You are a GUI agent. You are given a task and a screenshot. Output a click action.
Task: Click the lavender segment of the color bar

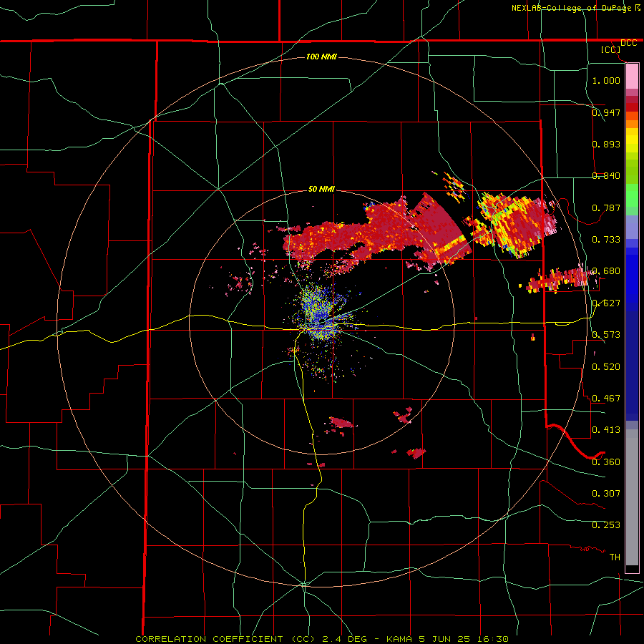tap(632, 227)
